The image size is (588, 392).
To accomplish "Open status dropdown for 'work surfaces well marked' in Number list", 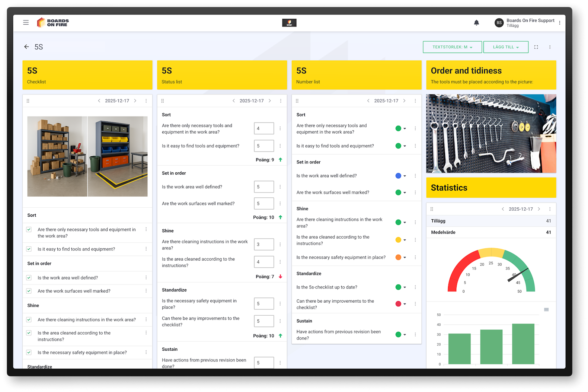I will [405, 193].
